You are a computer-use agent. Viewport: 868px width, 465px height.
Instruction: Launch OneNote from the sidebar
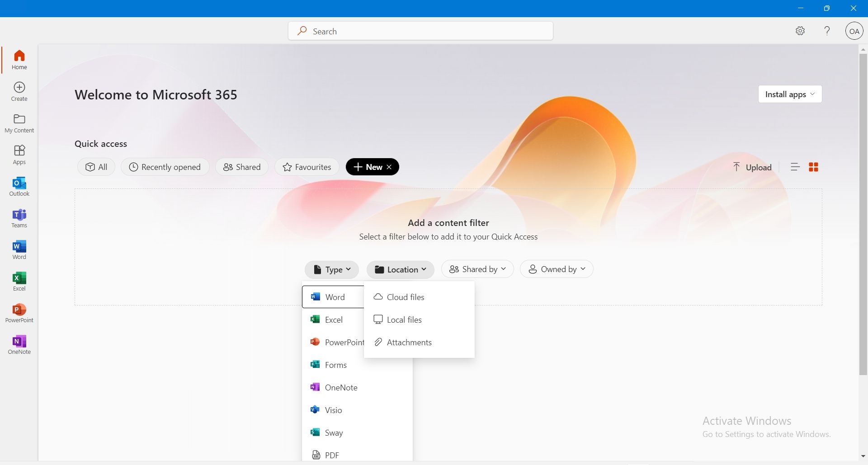19,344
